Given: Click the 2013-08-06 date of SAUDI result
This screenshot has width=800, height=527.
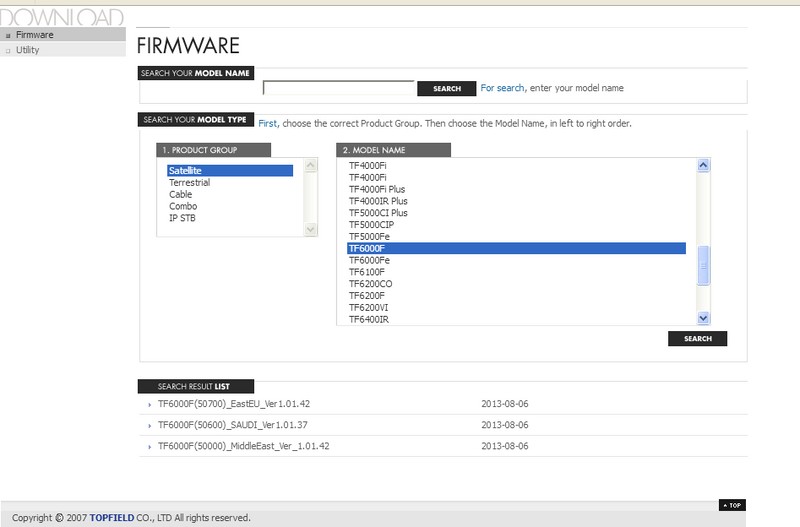Looking at the screenshot, I should coord(505,425).
